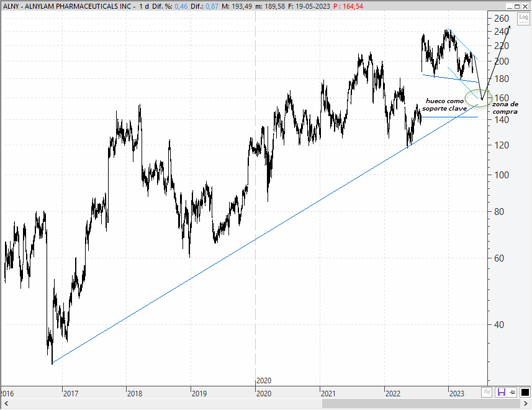Click the 'zona de compra' annotation

[x=505, y=107]
